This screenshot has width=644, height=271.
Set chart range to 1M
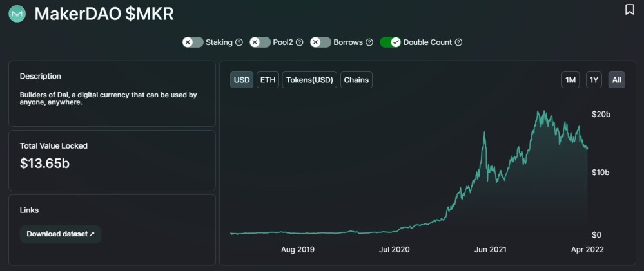pyautogui.click(x=571, y=80)
